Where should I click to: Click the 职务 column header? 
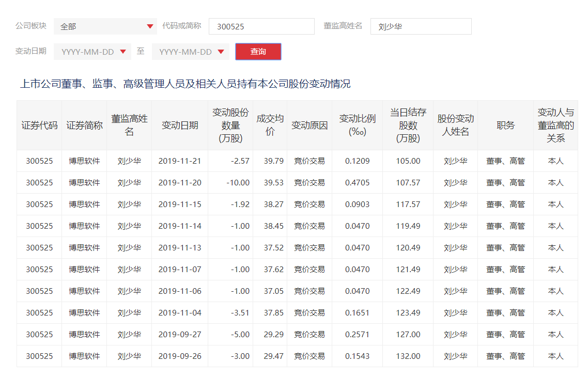point(506,125)
